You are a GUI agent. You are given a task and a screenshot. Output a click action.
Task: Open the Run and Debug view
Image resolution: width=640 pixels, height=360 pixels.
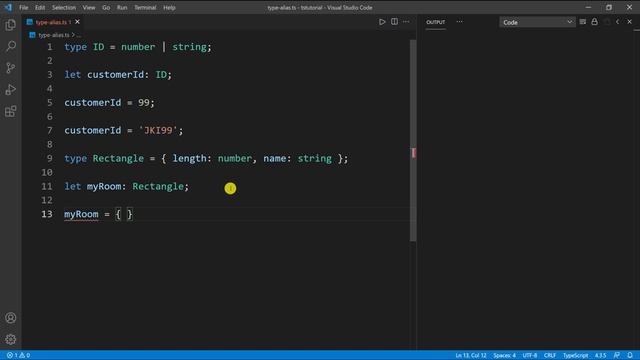coord(11,89)
